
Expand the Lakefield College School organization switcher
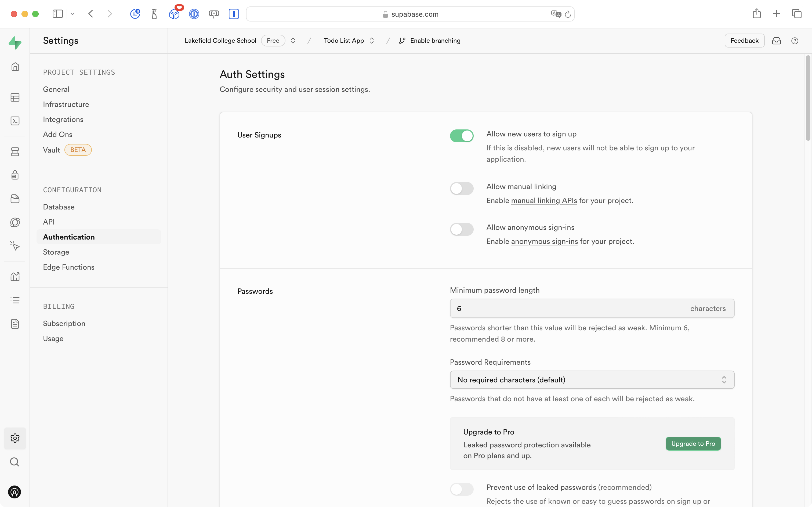(x=293, y=41)
